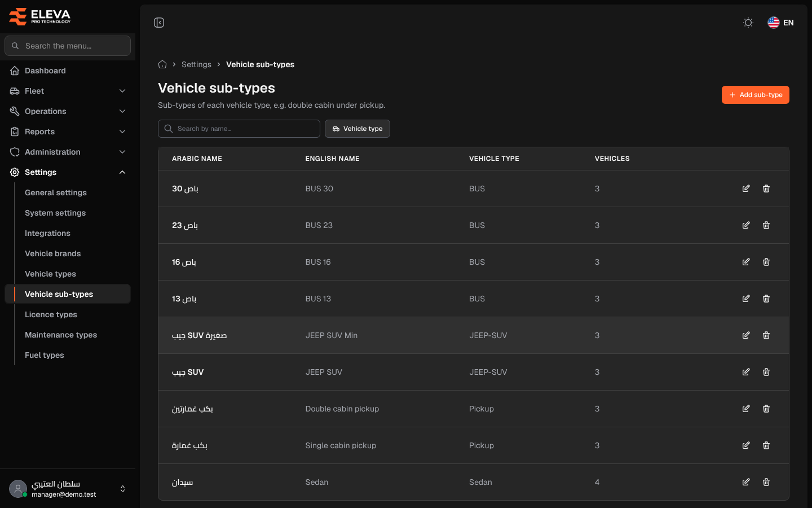Delete the Double cabin pickup sub-type
Viewport: 812px width, 508px height.
766,409
